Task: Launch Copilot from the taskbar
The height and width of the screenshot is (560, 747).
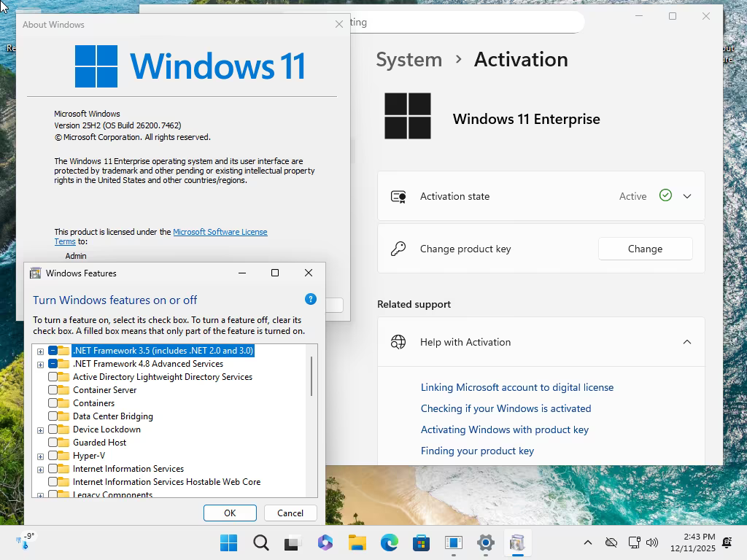Action: (x=325, y=542)
